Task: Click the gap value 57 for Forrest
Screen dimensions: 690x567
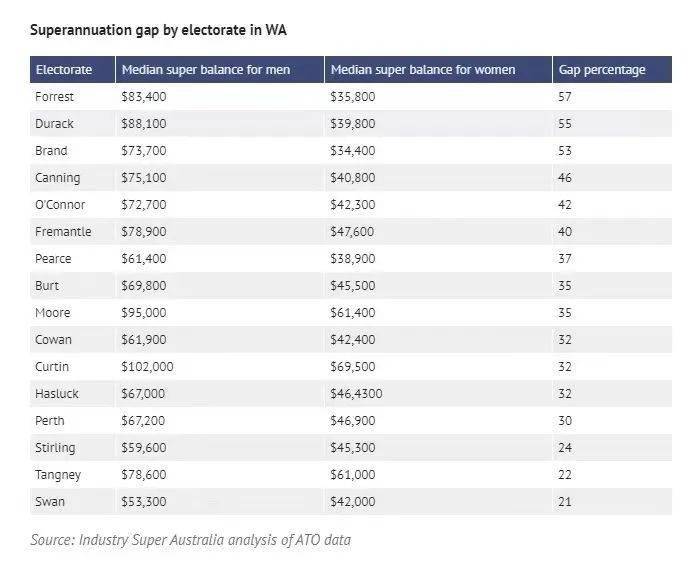Action: (x=565, y=96)
